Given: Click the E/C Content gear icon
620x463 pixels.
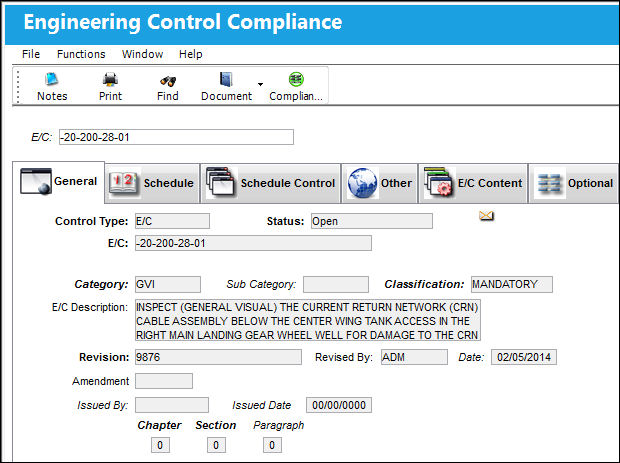Looking at the screenshot, I should pos(438,182).
